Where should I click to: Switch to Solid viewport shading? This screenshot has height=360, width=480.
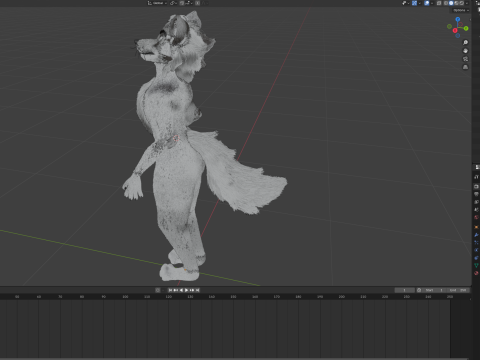pyautogui.click(x=451, y=3)
